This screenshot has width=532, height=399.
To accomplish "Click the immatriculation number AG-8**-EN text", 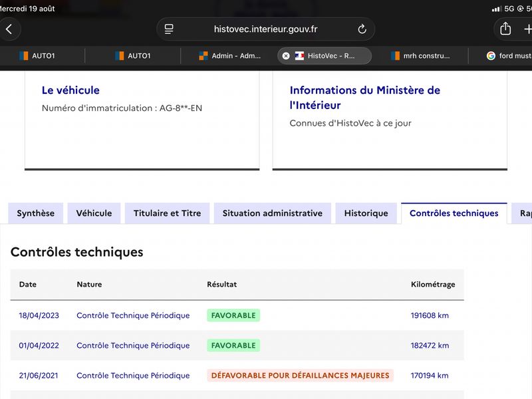I will (181, 108).
